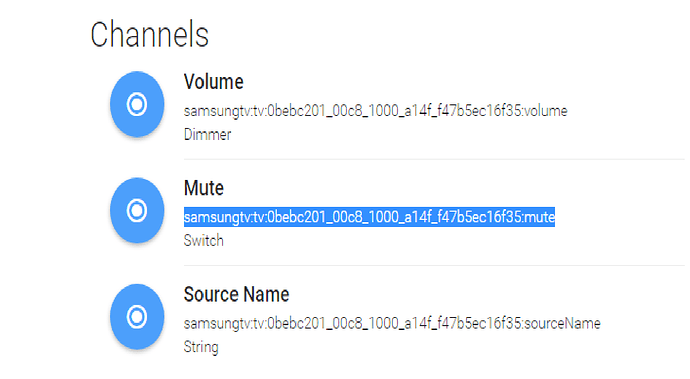The image size is (690, 379).
Task: Click the inner ring of Source Name icon
Action: pos(137,316)
